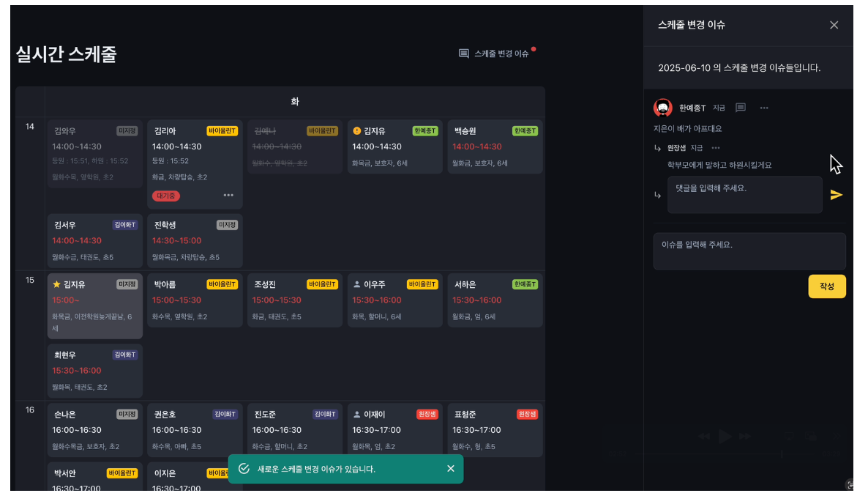868x504 pixels.
Task: Open 최현우's 15:30 schedule card
Action: 94,371
